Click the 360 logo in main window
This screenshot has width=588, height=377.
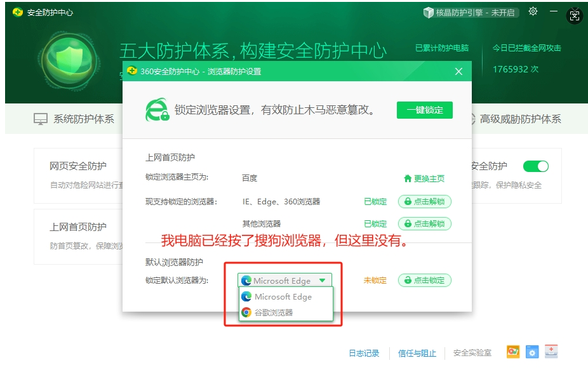(x=18, y=12)
